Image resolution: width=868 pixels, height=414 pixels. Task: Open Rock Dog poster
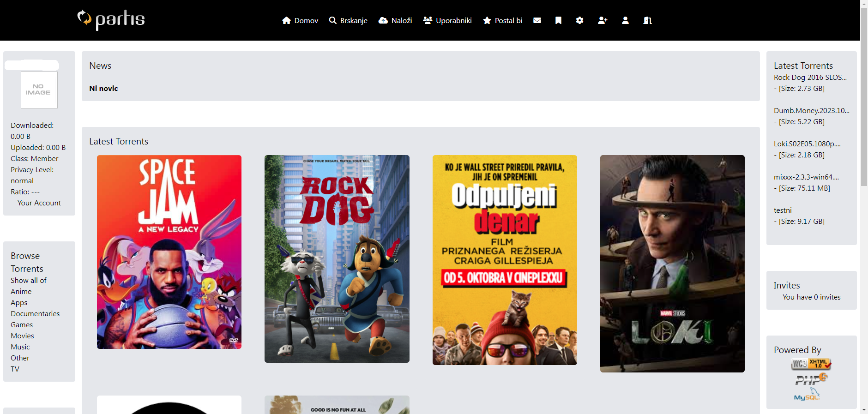337,259
